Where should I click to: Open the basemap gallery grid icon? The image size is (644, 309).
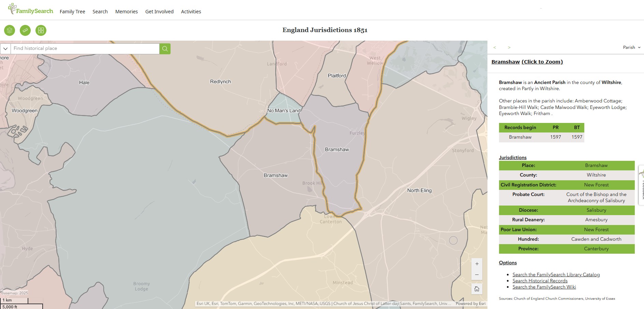(x=41, y=30)
